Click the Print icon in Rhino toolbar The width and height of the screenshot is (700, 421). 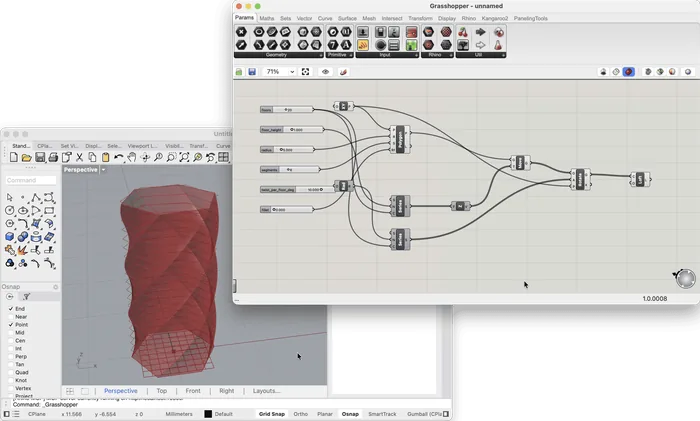tap(53, 157)
